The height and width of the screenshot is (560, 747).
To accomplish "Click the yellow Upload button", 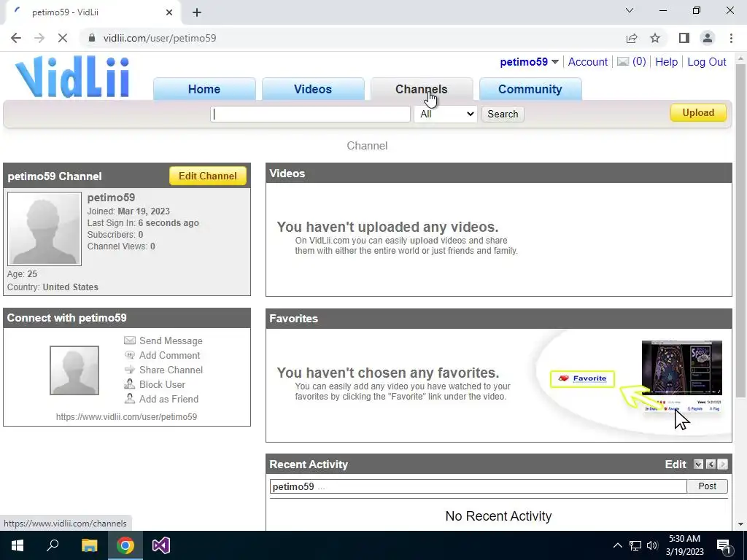I will tap(698, 113).
